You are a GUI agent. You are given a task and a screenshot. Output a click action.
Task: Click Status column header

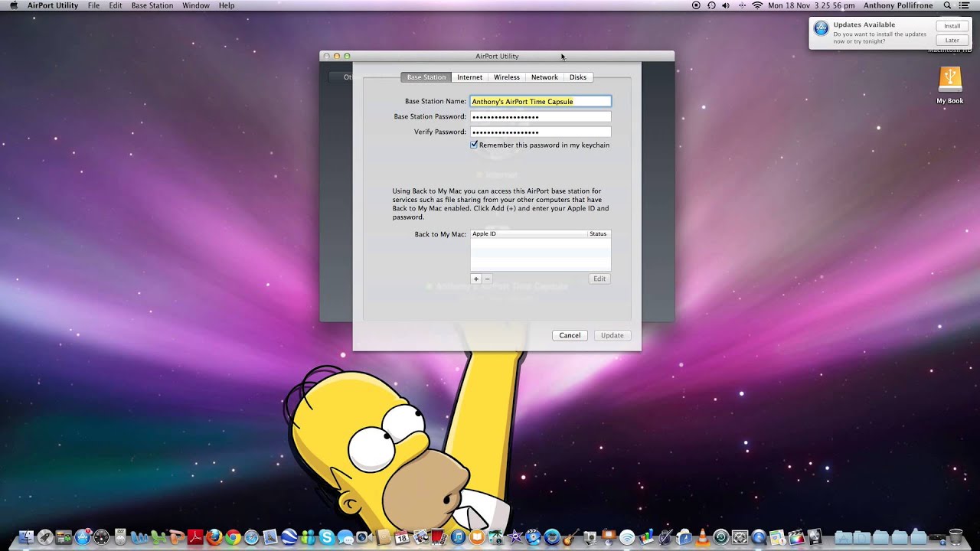click(599, 233)
